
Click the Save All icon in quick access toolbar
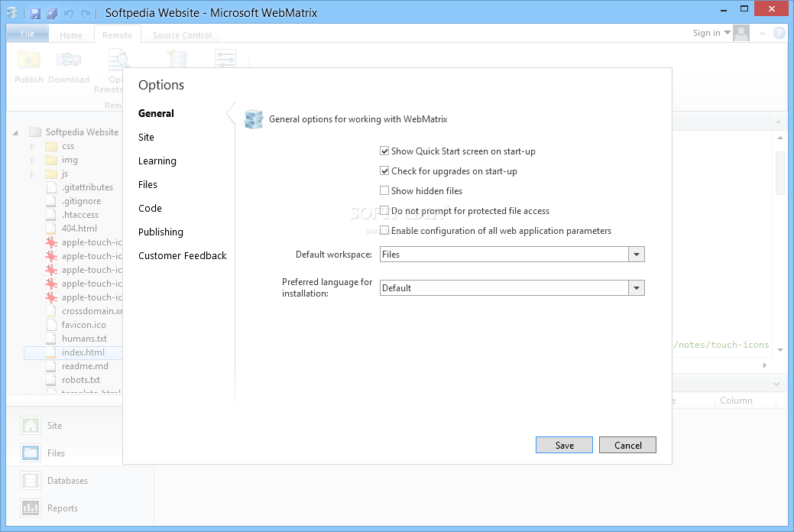pyautogui.click(x=52, y=13)
